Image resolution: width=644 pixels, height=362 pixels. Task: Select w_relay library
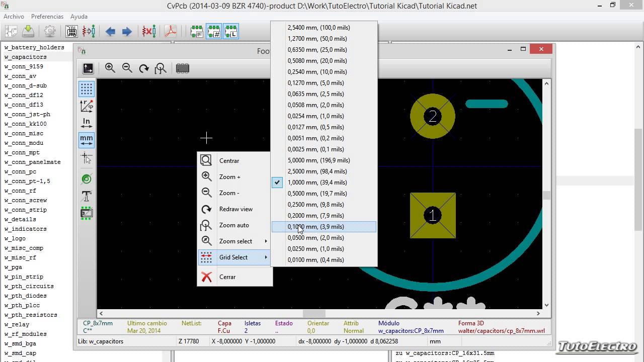point(17,324)
